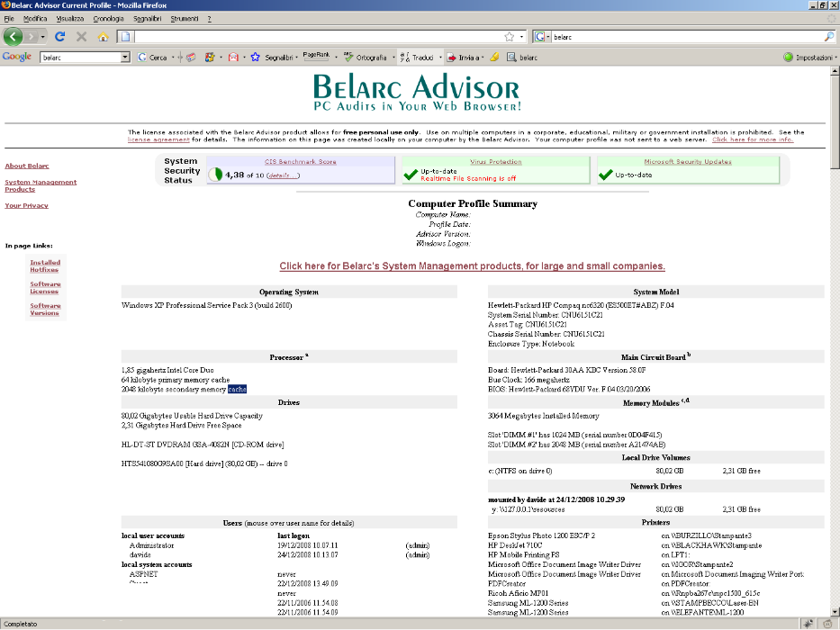Click the PageRank indicator
The width and height of the screenshot is (840, 630).
coord(316,56)
